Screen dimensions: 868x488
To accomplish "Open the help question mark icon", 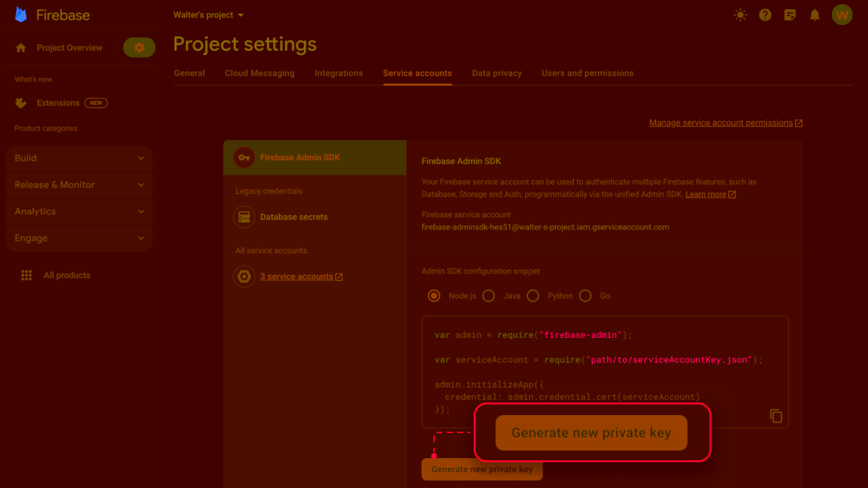I will tap(765, 15).
